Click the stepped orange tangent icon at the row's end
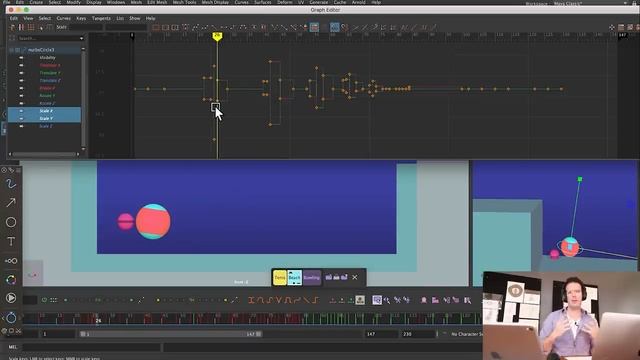 pos(316,300)
